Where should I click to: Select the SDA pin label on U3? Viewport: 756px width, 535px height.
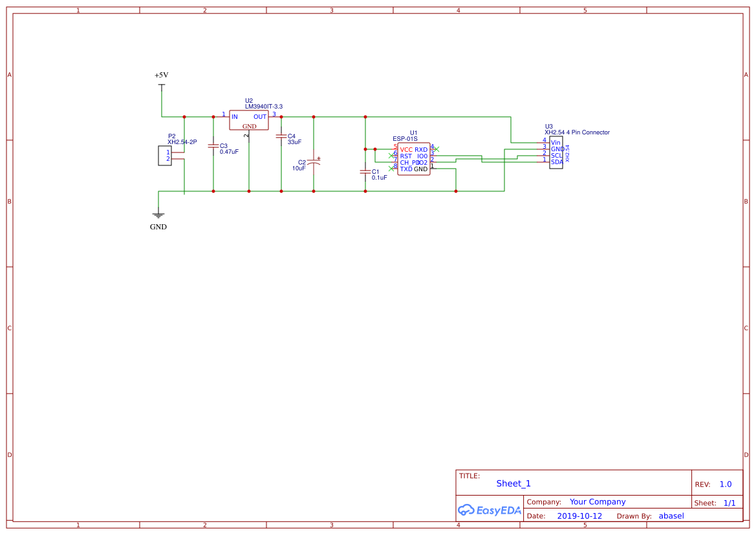pyautogui.click(x=557, y=162)
